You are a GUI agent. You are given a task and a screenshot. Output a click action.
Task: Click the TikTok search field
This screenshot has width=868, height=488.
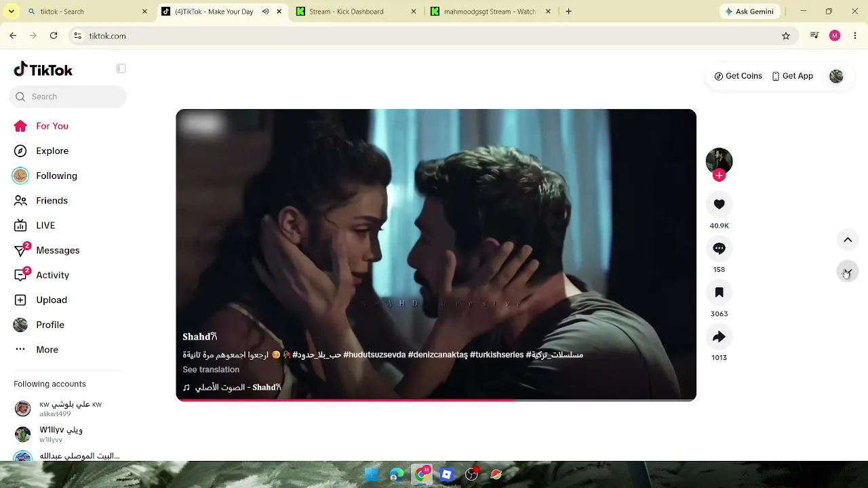click(x=68, y=97)
